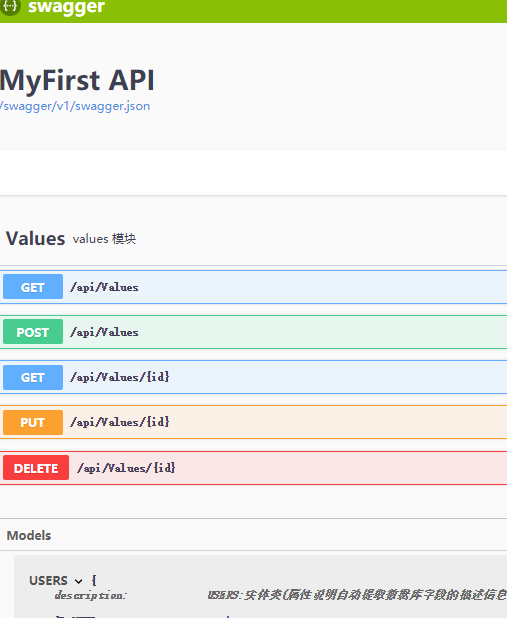Click the GET badge for /api/Values/{id}
507x618 pixels.
tap(33, 377)
